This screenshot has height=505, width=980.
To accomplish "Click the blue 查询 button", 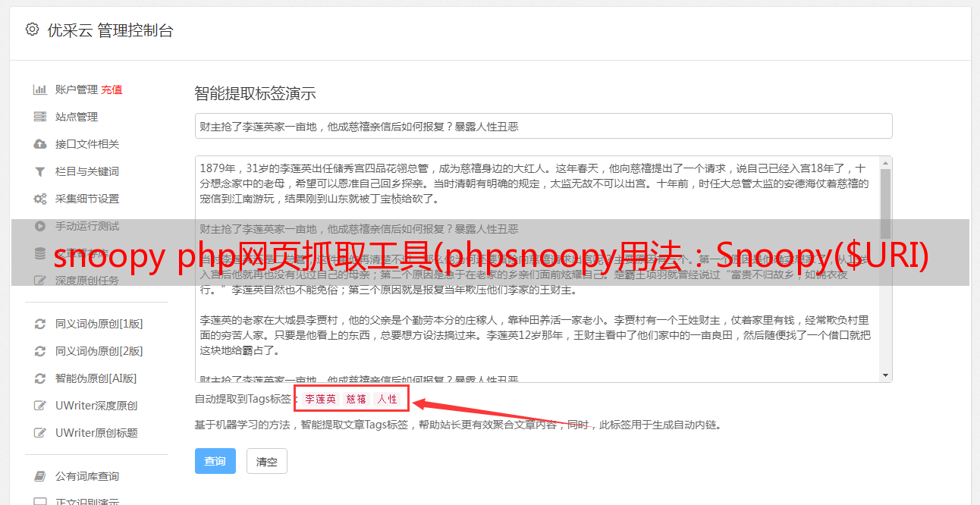I will click(215, 461).
